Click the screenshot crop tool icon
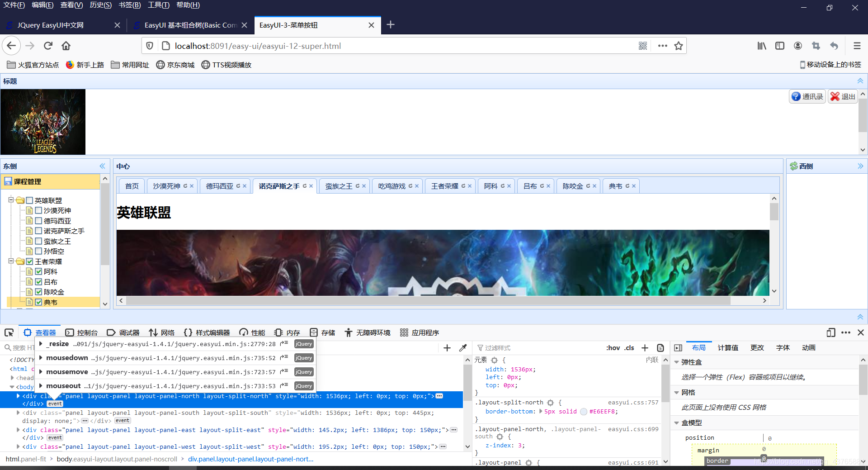This screenshot has width=868, height=470. (816, 46)
